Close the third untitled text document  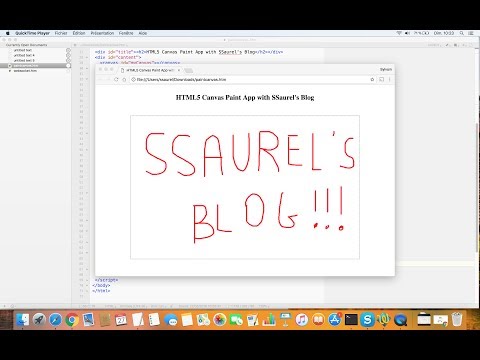tap(68, 61)
